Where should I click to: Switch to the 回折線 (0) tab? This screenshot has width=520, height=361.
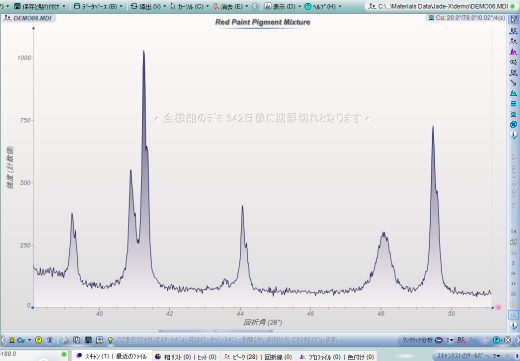pos(278,357)
